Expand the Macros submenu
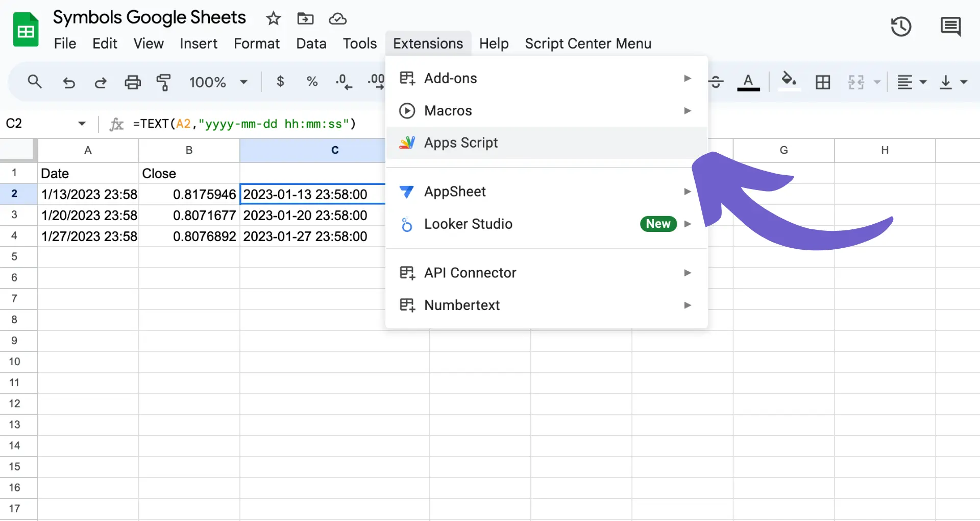 [547, 110]
